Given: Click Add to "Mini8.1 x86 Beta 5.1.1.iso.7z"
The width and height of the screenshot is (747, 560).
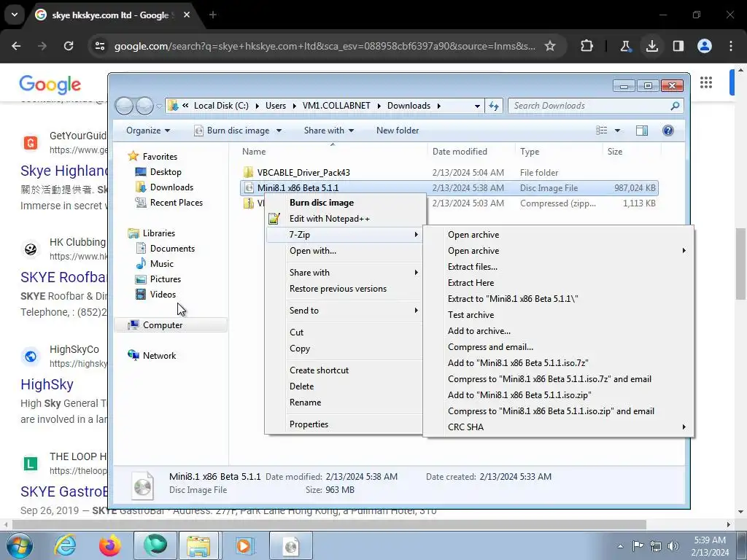Looking at the screenshot, I should click(x=518, y=363).
